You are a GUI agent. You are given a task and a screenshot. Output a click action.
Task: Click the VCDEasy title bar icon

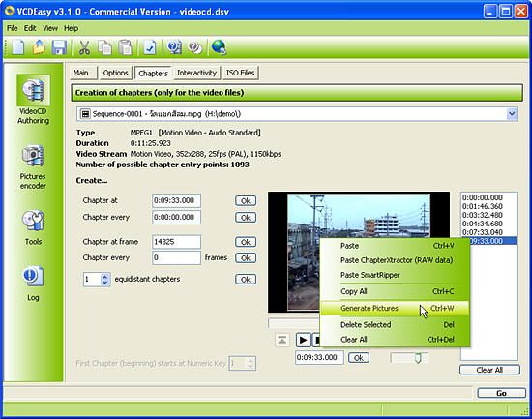10,12
